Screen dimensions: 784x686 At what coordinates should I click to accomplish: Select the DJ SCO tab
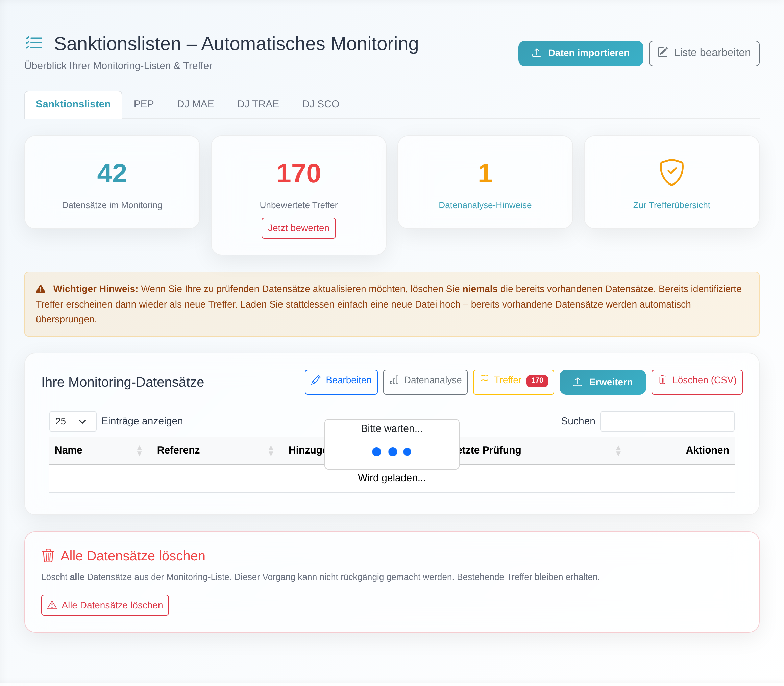(320, 104)
